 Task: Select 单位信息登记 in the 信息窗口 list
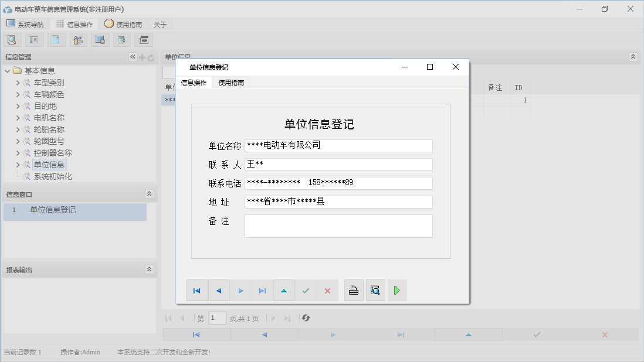pos(53,210)
